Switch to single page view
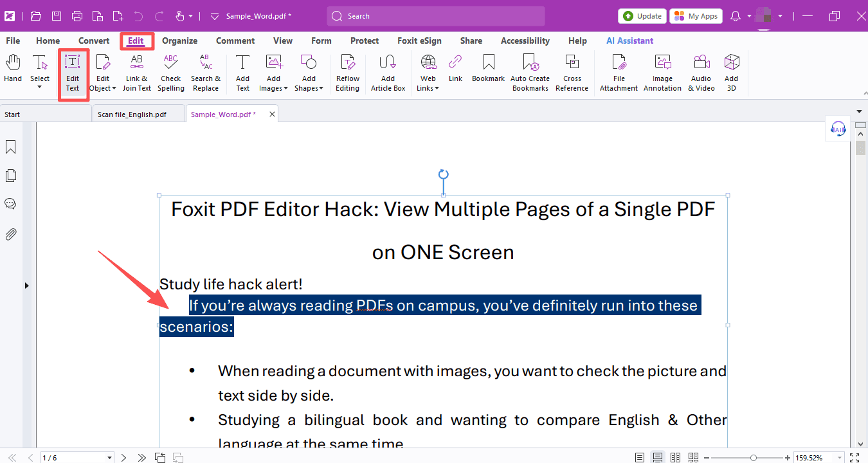868x463 pixels. coord(640,457)
